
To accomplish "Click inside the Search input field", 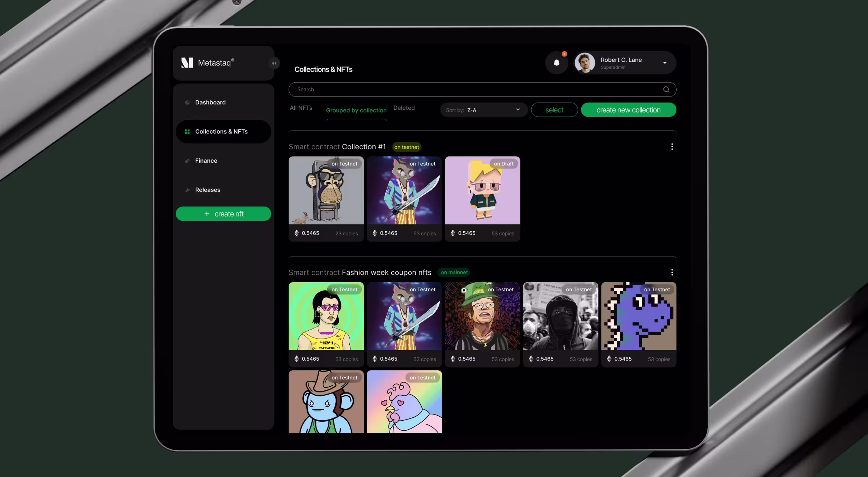I will (x=398, y=89).
